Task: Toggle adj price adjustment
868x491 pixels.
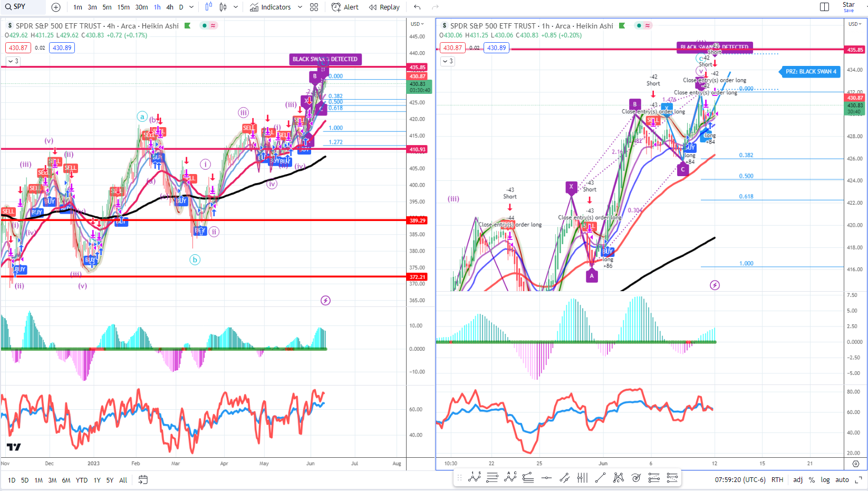Action: [x=798, y=480]
